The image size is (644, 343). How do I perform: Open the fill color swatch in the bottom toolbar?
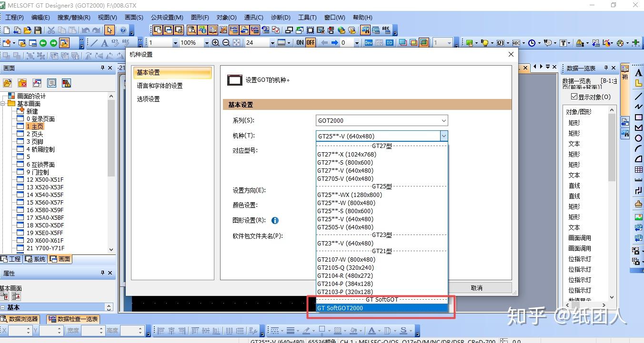(x=354, y=330)
